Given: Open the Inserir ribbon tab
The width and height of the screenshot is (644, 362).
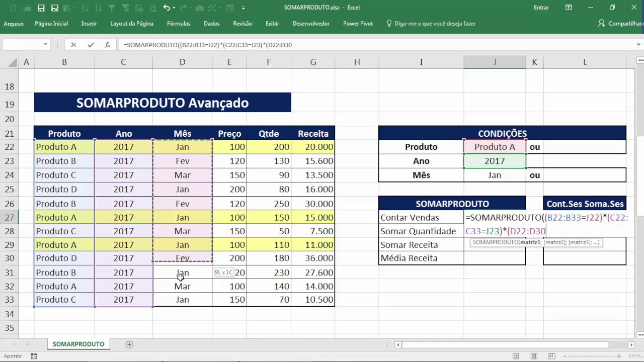Looking at the screenshot, I should click(89, 24).
